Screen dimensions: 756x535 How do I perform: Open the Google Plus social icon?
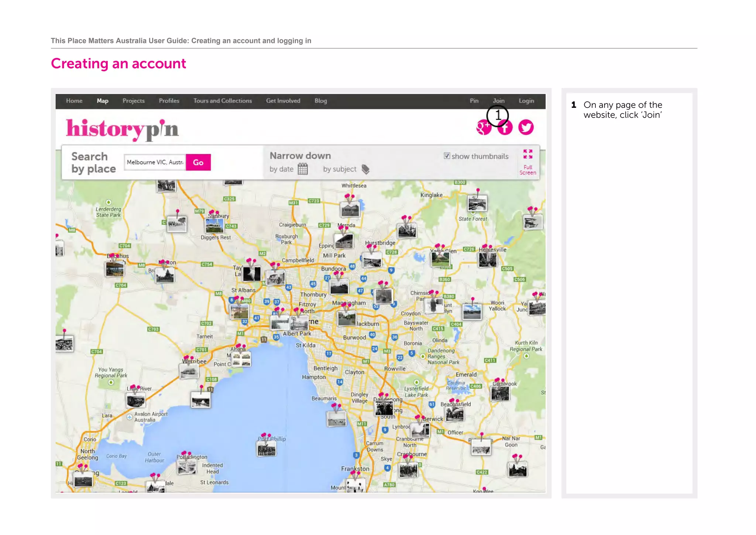pyautogui.click(x=484, y=127)
